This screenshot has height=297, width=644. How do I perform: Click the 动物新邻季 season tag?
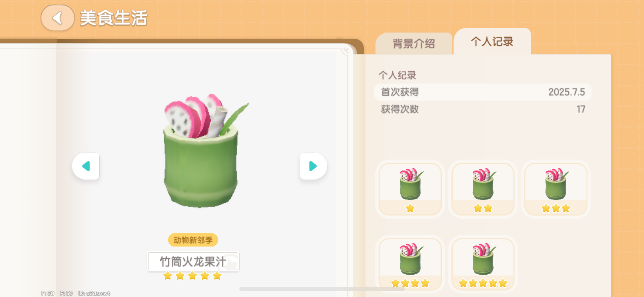[x=193, y=240]
